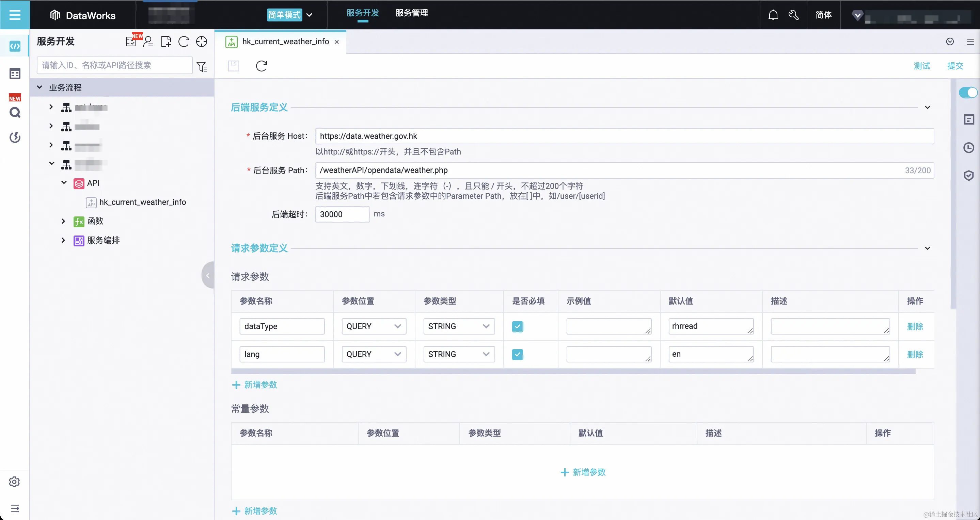
Task: Open hk_current_weather_info in the tree
Action: (x=142, y=202)
